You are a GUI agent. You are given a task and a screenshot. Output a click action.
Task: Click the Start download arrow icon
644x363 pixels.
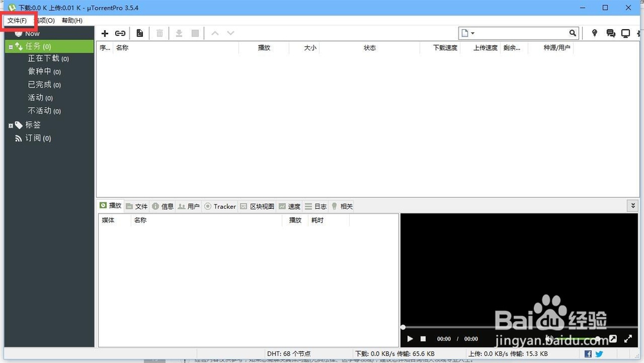click(x=179, y=34)
